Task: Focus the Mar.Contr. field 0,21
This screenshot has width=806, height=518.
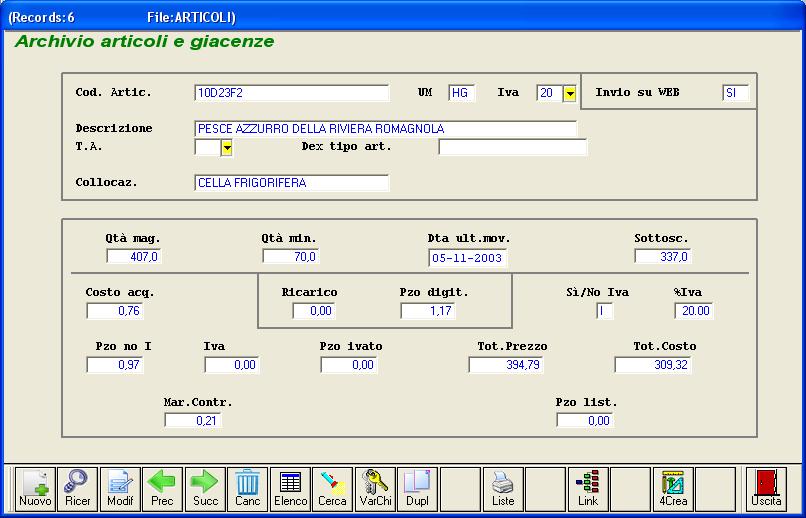Action: coord(193,420)
